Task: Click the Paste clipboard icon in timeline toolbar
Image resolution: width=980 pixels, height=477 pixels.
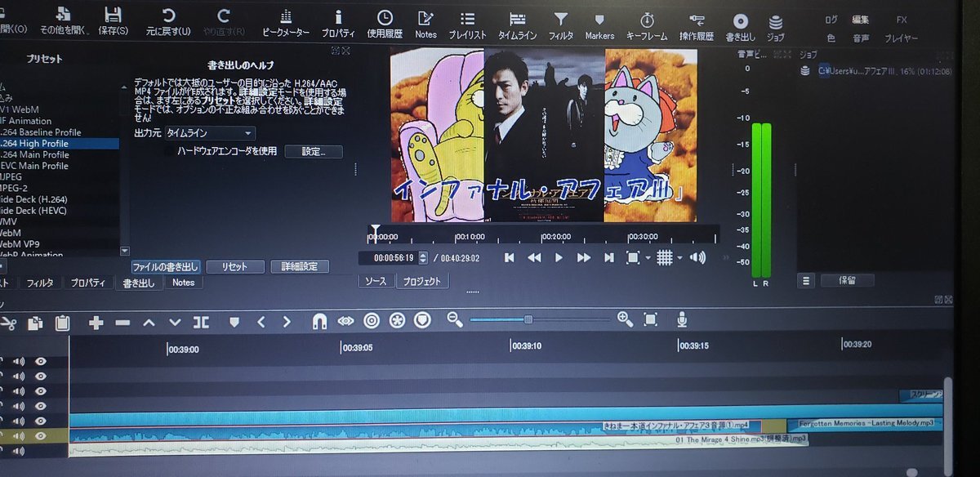Action: point(62,323)
